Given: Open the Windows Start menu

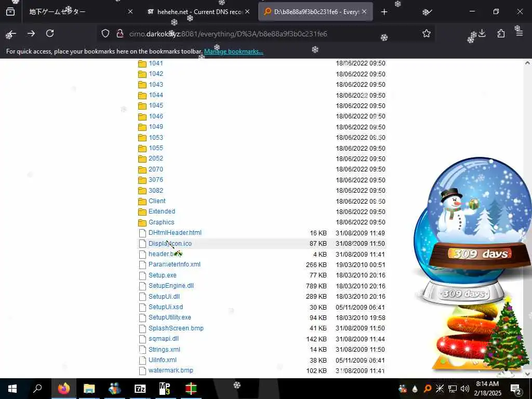Looking at the screenshot, I should coord(12,389).
